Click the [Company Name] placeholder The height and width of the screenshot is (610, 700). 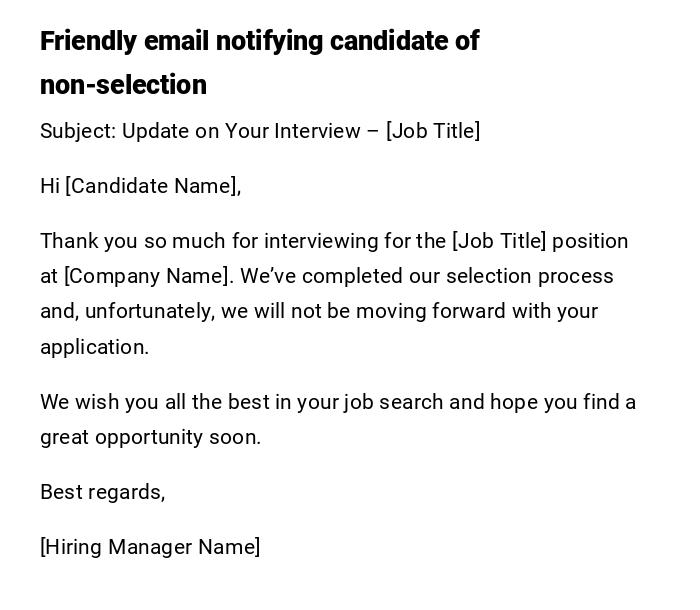tap(148, 276)
